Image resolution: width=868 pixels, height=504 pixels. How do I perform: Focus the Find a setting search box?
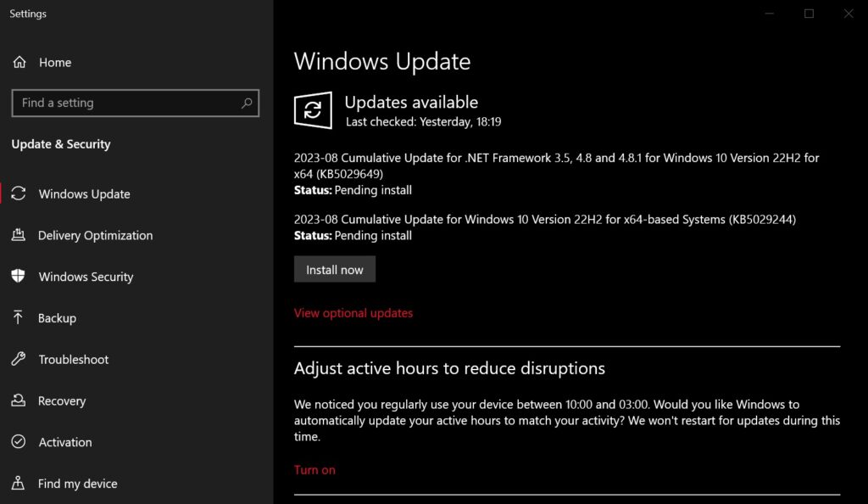pyautogui.click(x=135, y=103)
